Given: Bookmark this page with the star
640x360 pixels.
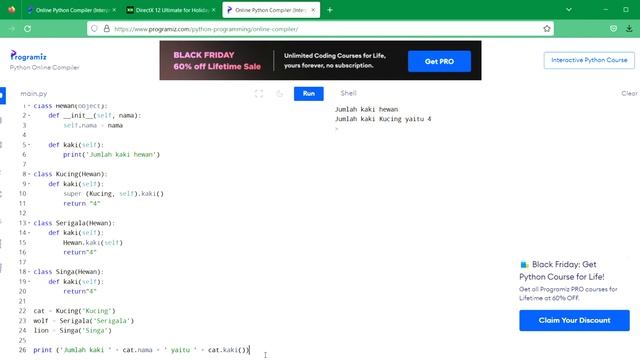Looking at the screenshot, I should (547, 29).
